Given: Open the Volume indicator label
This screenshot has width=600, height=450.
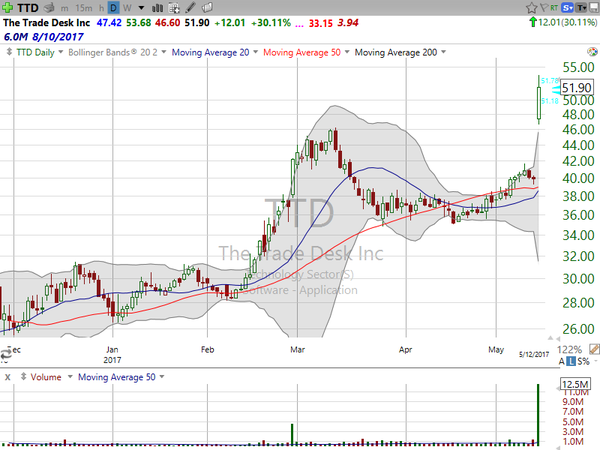Looking at the screenshot, I should 46,377.
